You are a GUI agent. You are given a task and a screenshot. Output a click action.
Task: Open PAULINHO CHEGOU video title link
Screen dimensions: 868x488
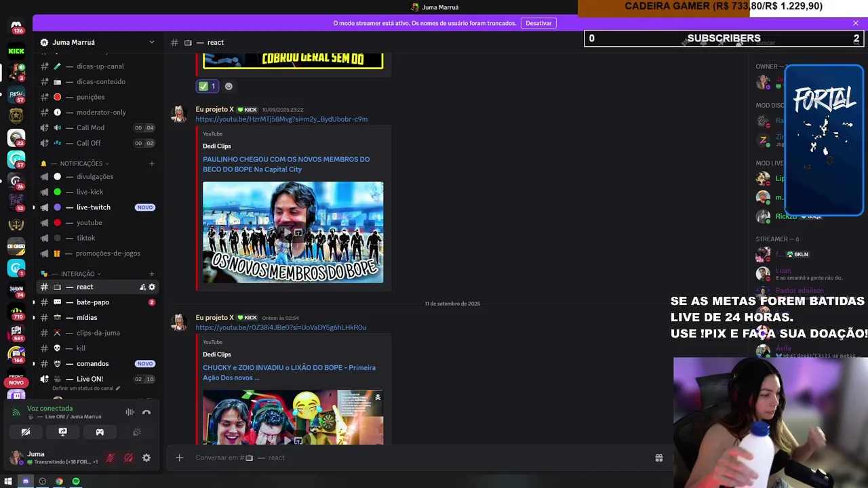click(x=286, y=164)
